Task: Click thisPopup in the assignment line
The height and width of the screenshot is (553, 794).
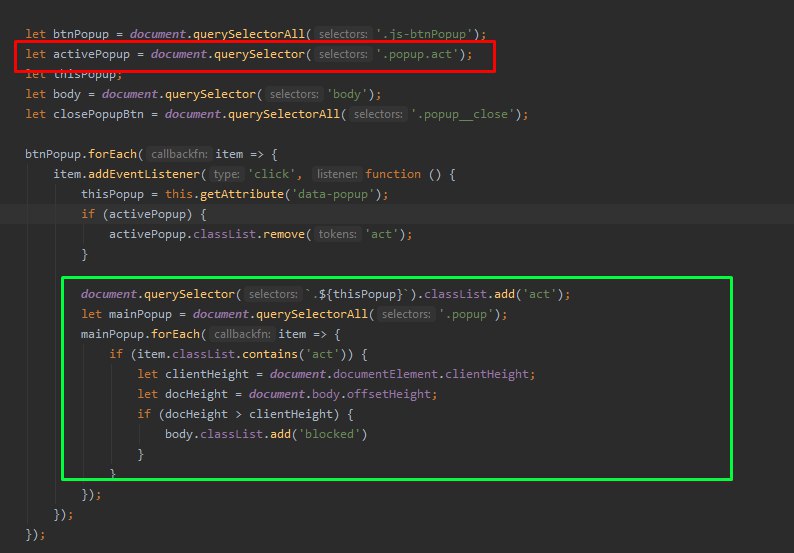Action: (112, 194)
